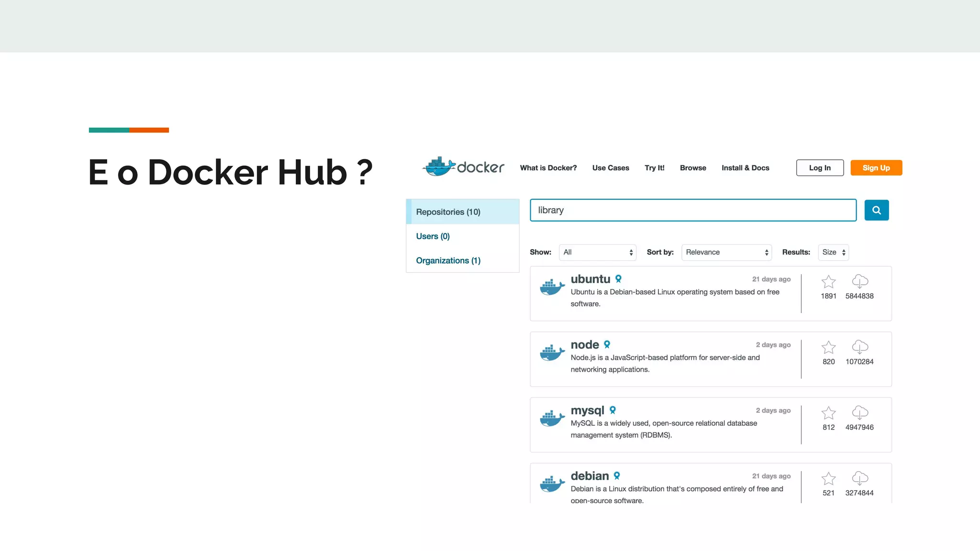The width and height of the screenshot is (980, 551).
Task: Click the 1891 star count
Action: click(828, 296)
